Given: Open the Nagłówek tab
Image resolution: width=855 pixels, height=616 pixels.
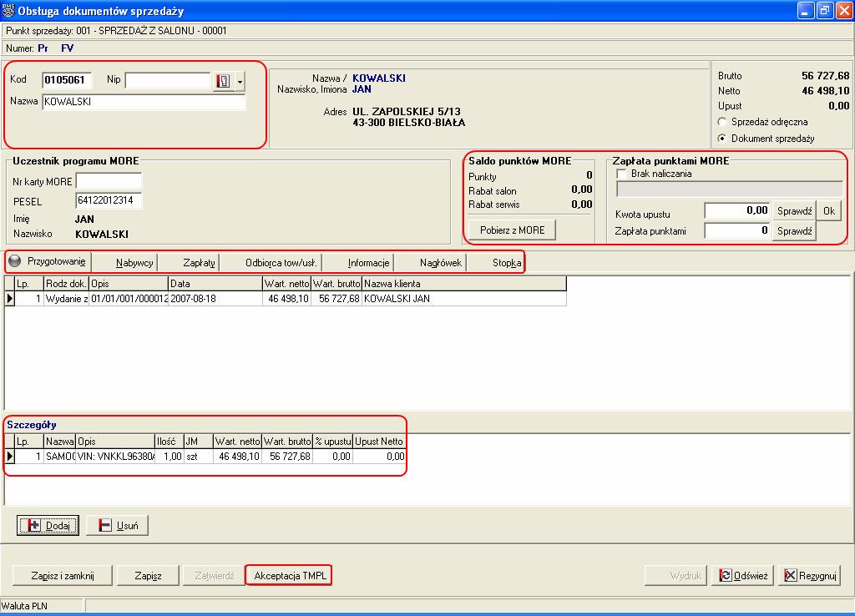Looking at the screenshot, I should [441, 263].
